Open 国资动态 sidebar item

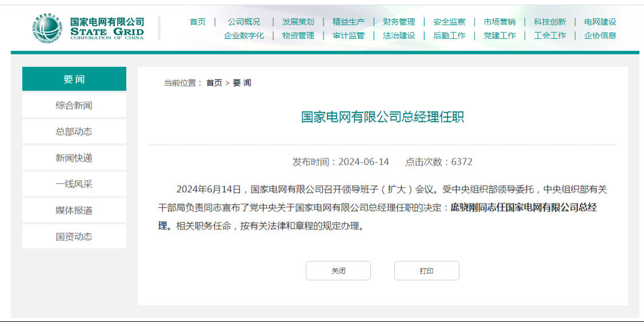pyautogui.click(x=74, y=236)
